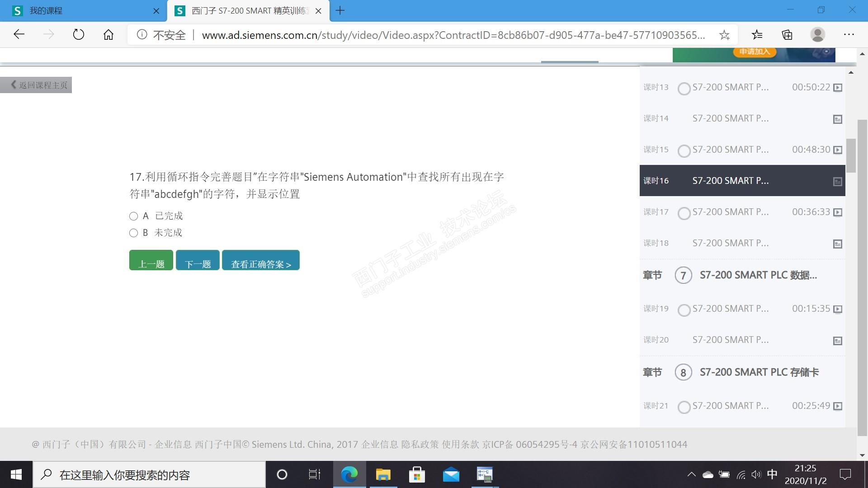This screenshot has height=488, width=868.
Task: Expand the Edge settings and more menu
Action: [x=849, y=35]
